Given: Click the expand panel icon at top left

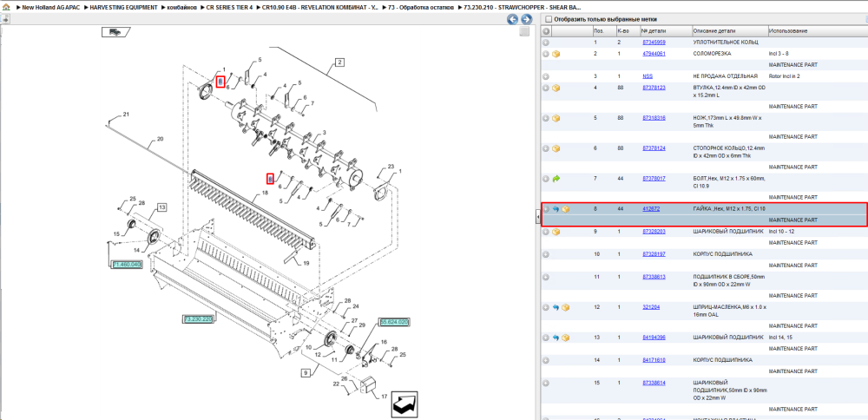Looking at the screenshot, I should click(x=5, y=19).
